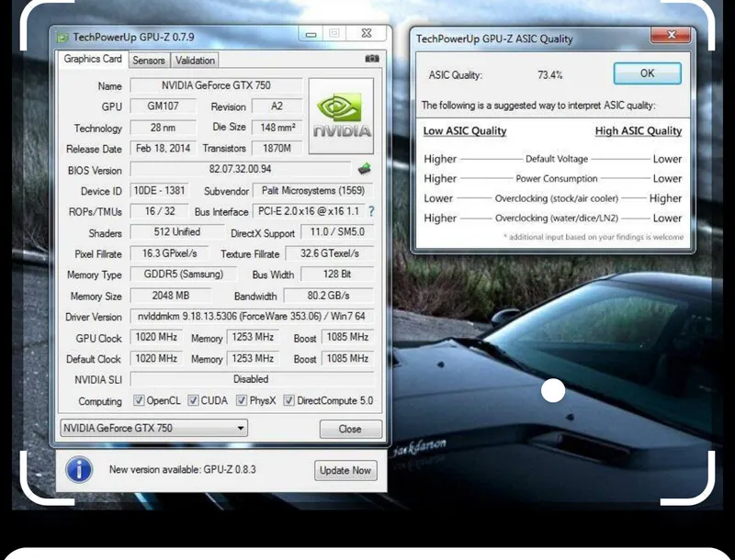
Task: Click the BIOS save chip icon
Action: tap(364, 169)
